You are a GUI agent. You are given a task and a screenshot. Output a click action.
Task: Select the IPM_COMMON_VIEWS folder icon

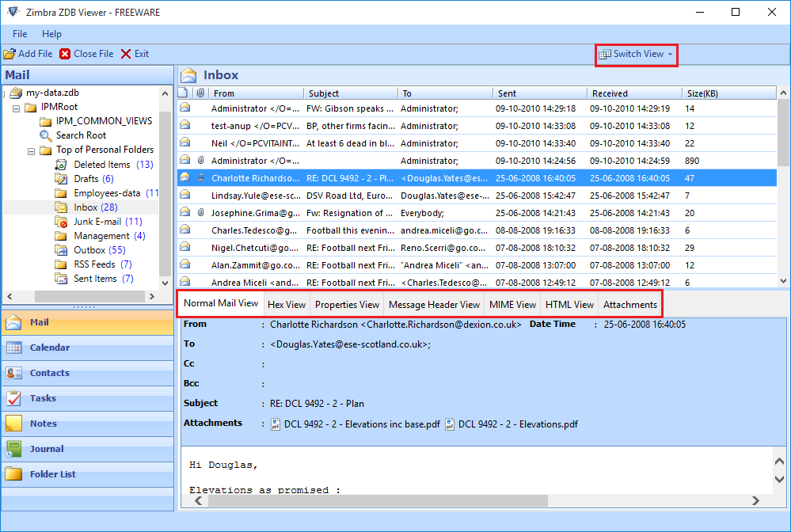click(x=45, y=122)
